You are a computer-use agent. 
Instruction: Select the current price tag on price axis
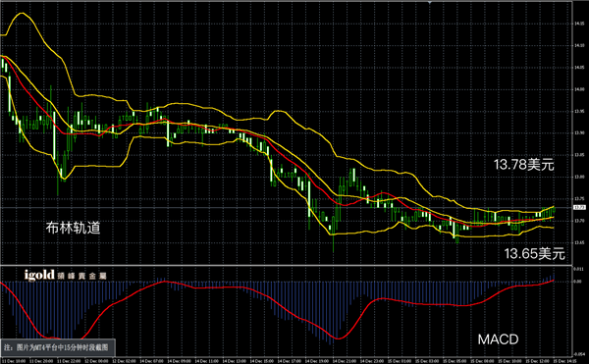[x=579, y=207]
